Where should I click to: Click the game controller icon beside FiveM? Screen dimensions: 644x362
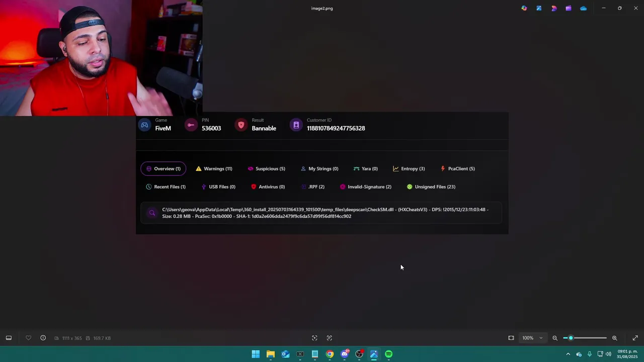[144, 125]
